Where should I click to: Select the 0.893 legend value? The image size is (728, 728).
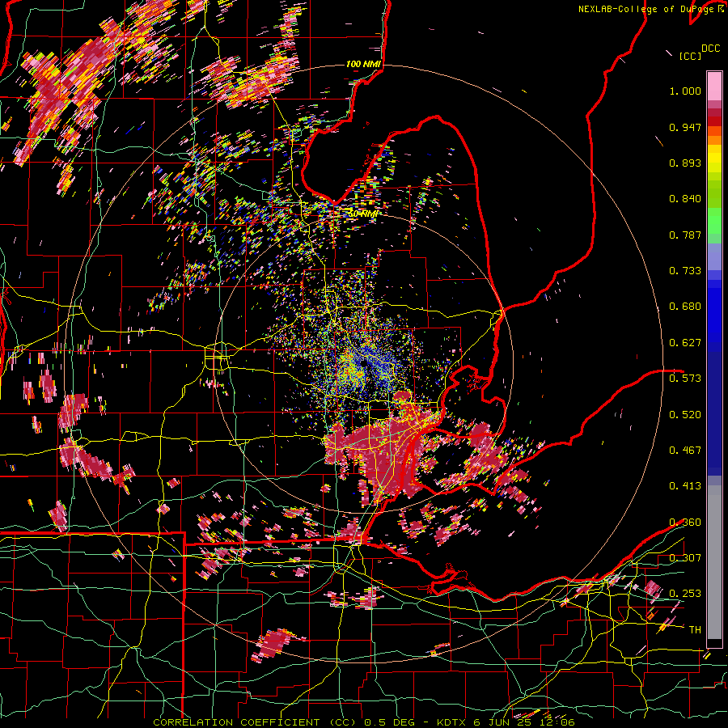pyautogui.click(x=685, y=163)
